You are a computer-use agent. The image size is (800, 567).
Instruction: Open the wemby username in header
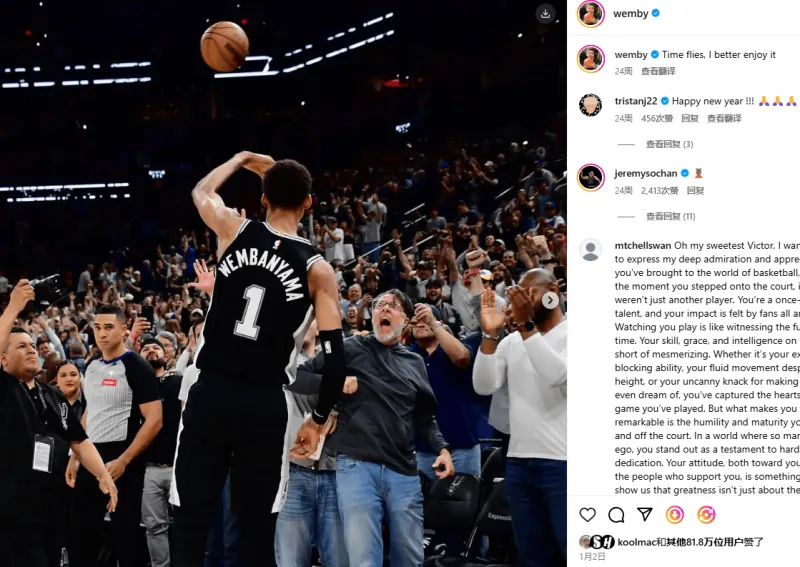pyautogui.click(x=631, y=14)
